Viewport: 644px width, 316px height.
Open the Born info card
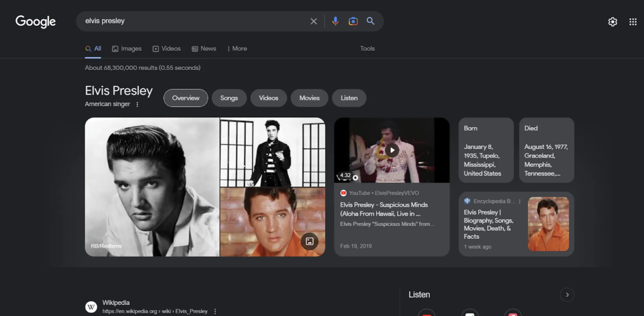[x=486, y=150]
